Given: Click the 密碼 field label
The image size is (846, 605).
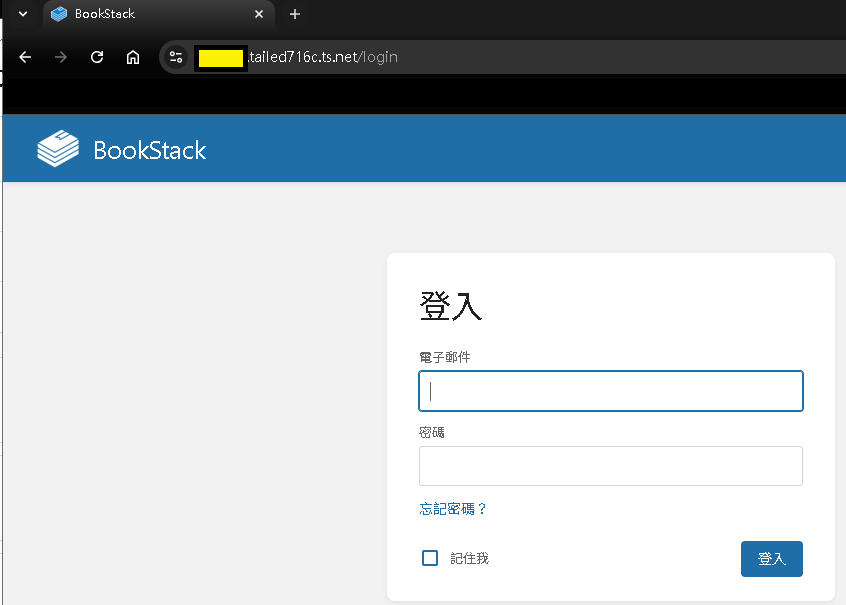Looking at the screenshot, I should pyautogui.click(x=432, y=432).
